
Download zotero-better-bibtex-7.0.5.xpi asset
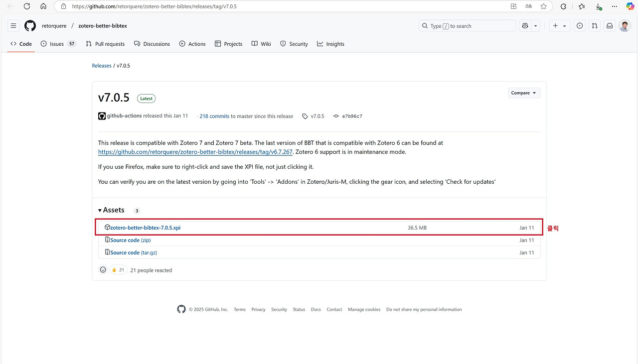click(146, 228)
